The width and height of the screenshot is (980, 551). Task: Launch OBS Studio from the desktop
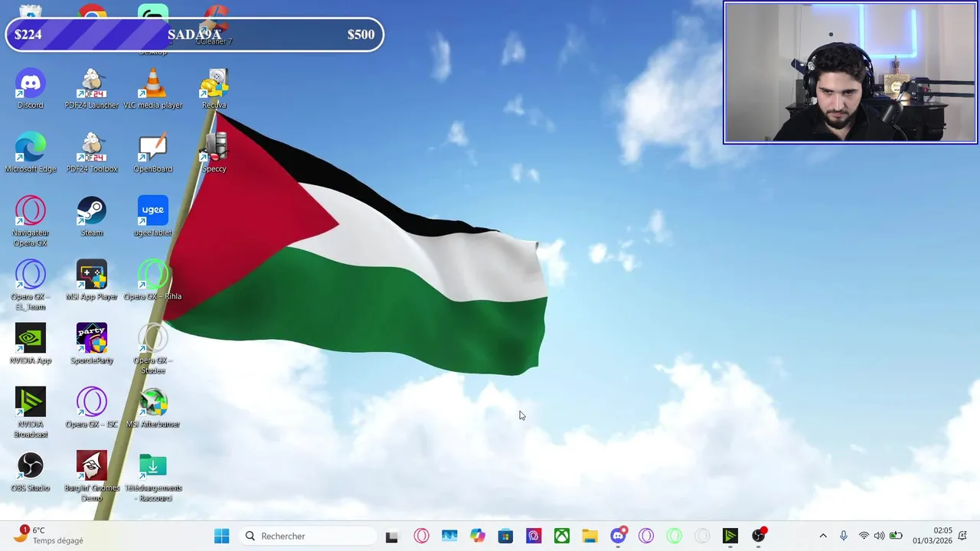pyautogui.click(x=31, y=471)
